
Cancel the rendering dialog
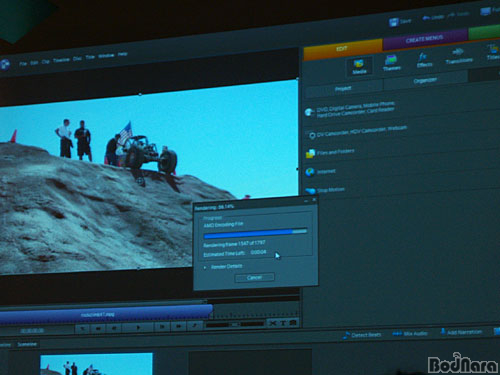(255, 277)
